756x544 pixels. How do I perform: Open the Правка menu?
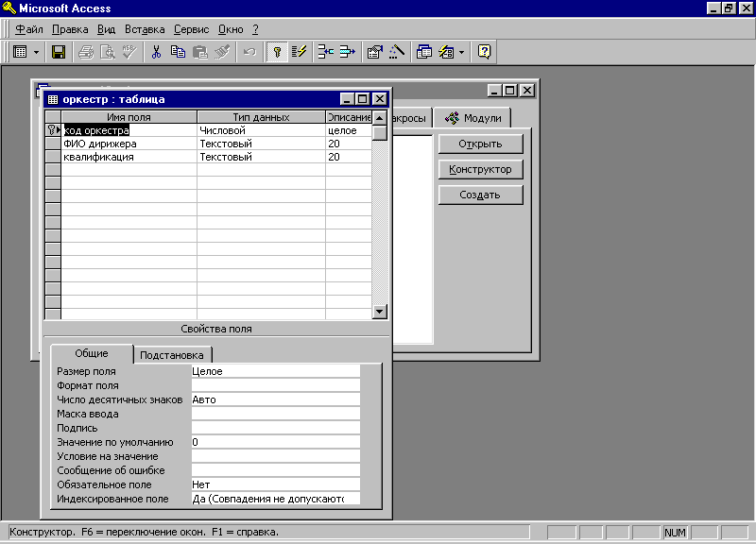[70, 29]
